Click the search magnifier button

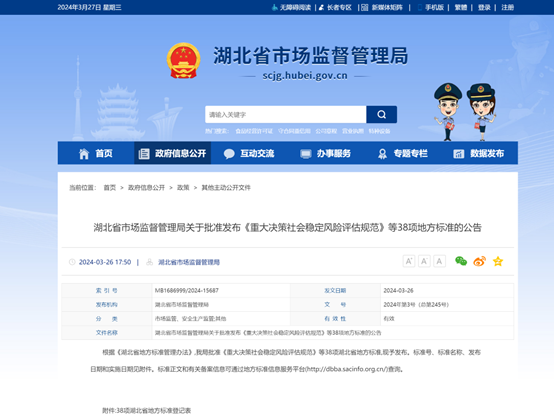(382, 115)
